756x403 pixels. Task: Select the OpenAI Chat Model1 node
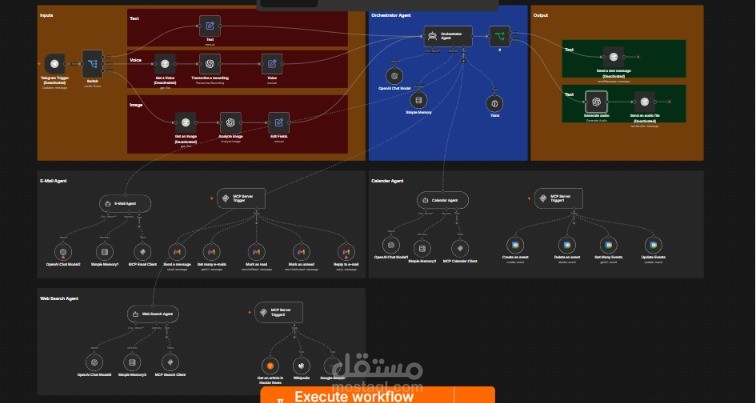click(x=391, y=245)
